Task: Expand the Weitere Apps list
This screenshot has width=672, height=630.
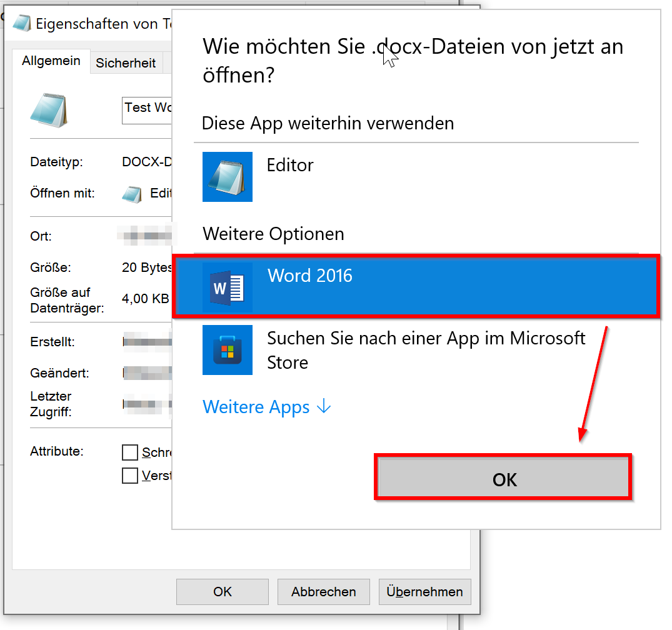Action: click(x=266, y=407)
